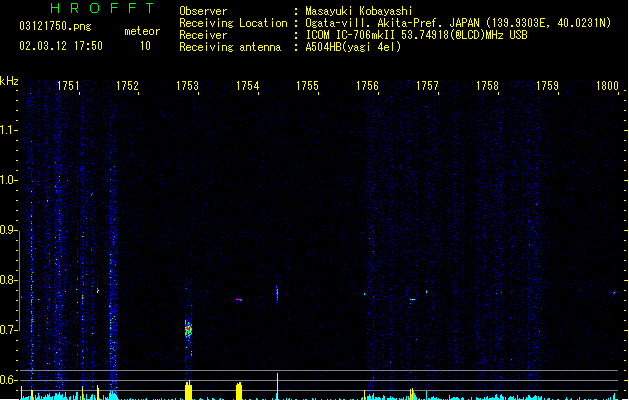Image resolution: width=629 pixels, height=400 pixels.
Task: Click the 1752 time axis marker
Action: click(127, 86)
